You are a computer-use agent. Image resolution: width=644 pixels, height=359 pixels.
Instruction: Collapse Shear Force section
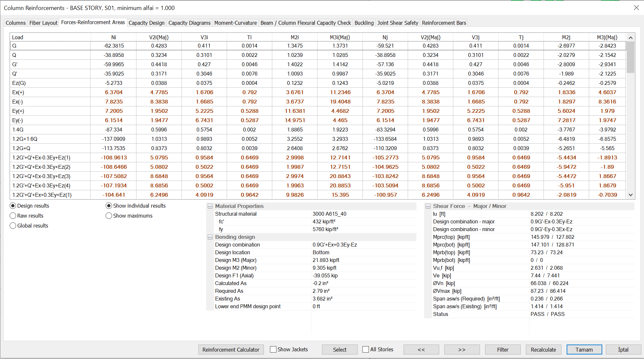428,206
